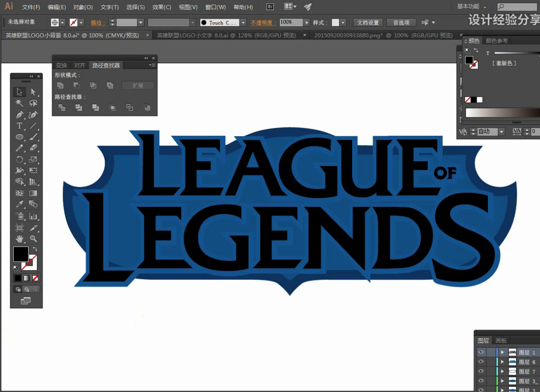Select the Blend tool

(33, 204)
